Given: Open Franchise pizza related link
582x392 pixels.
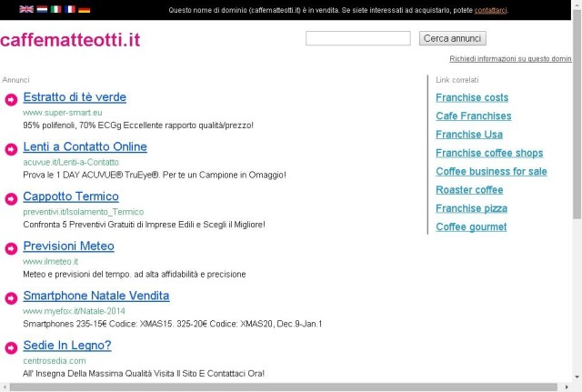Looking at the screenshot, I should tap(471, 208).
